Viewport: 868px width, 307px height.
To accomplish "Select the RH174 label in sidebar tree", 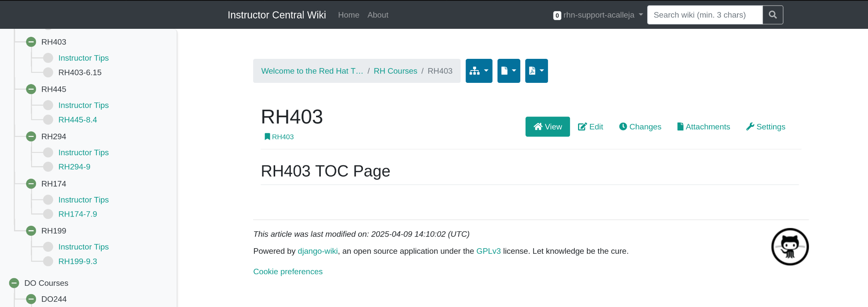I will click(x=54, y=183).
